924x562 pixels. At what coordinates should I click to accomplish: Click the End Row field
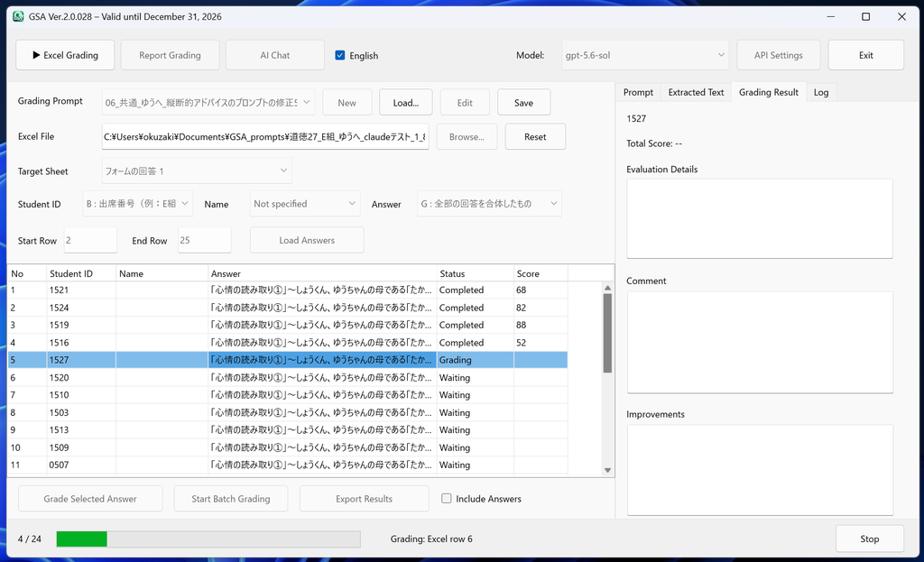click(x=205, y=240)
